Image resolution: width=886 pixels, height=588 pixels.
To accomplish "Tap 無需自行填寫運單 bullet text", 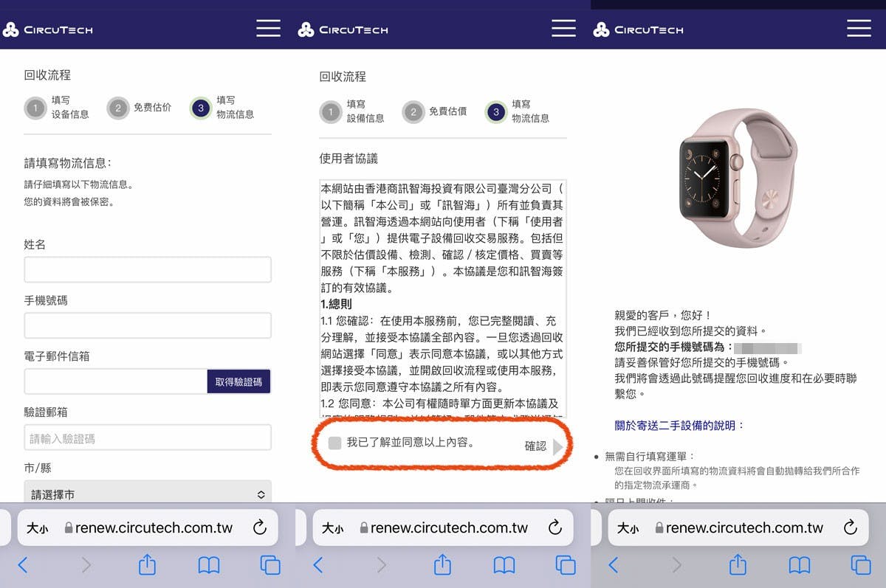I will (x=650, y=457).
